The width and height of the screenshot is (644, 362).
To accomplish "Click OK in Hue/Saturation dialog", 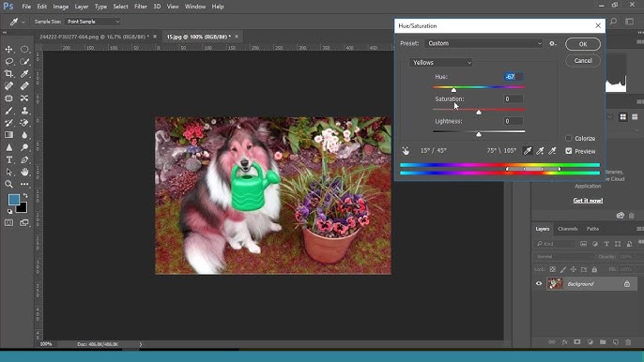I will pyautogui.click(x=583, y=44).
